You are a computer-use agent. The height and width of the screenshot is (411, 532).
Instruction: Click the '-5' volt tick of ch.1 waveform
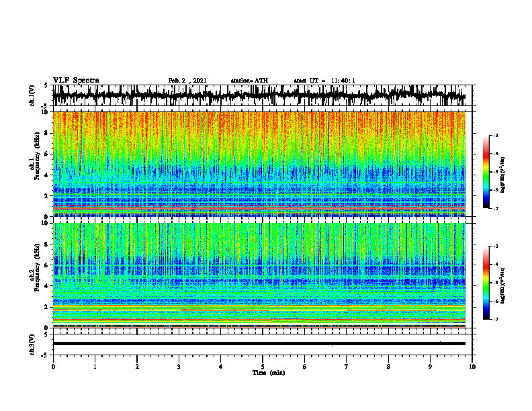(45, 106)
